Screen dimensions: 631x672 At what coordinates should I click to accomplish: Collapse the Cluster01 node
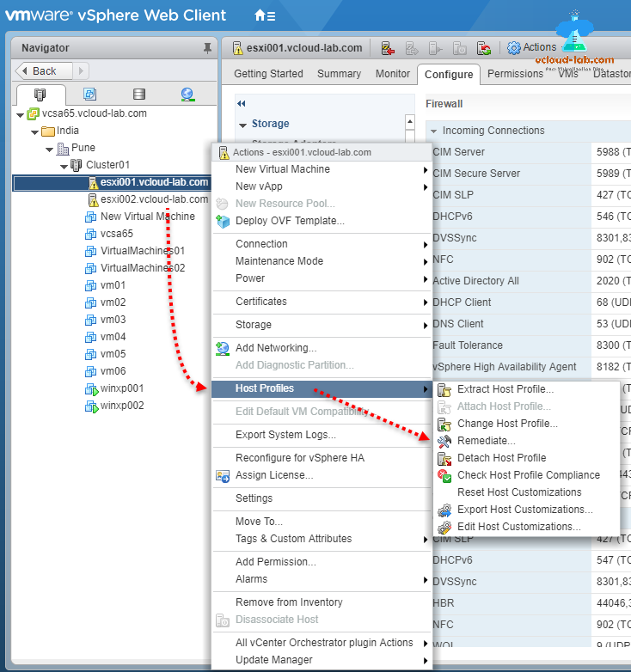[64, 167]
